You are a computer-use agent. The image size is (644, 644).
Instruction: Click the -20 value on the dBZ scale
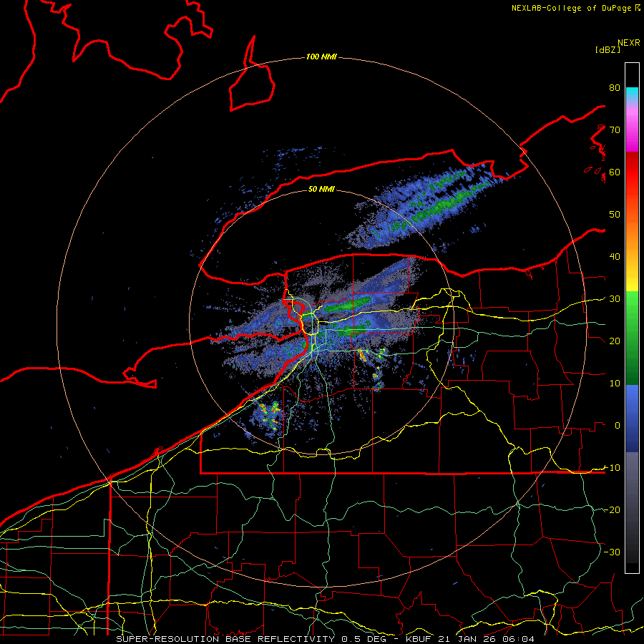(x=612, y=510)
